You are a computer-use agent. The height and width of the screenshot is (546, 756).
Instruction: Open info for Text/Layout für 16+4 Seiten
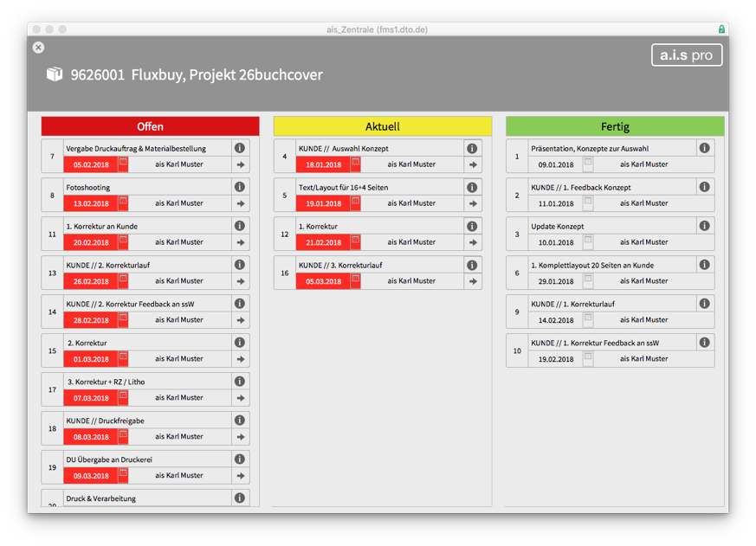pos(472,188)
